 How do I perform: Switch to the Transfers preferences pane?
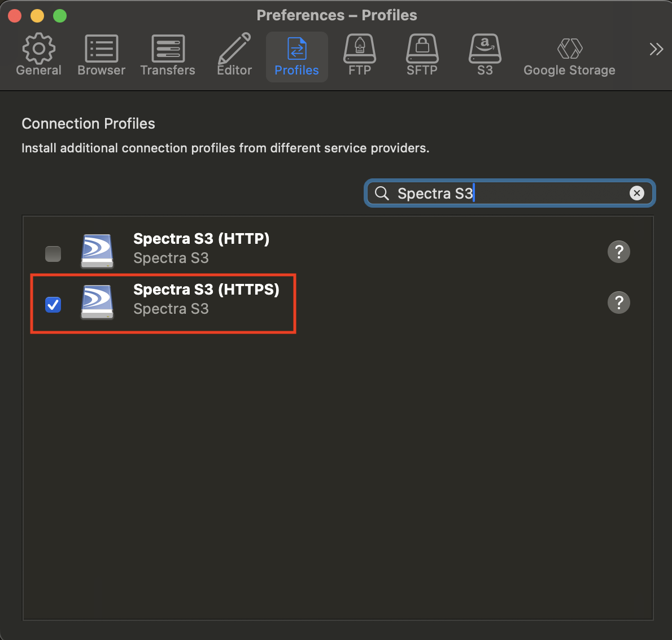(168, 55)
